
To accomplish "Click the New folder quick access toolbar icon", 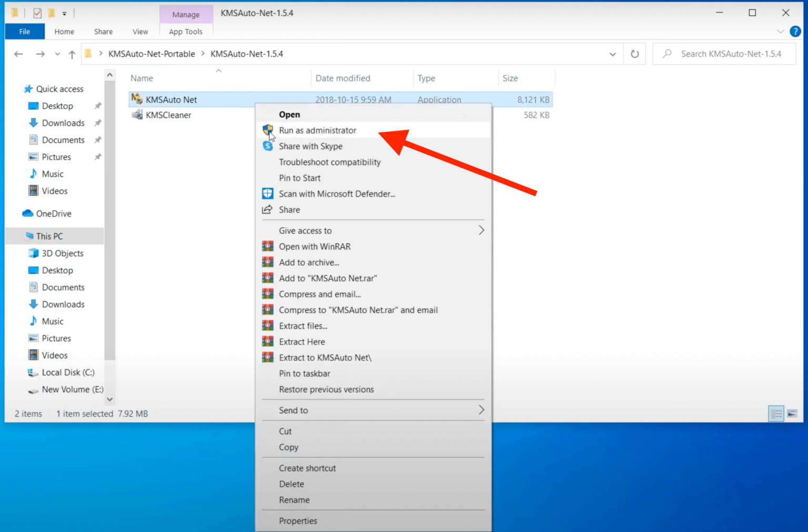I will coord(52,13).
